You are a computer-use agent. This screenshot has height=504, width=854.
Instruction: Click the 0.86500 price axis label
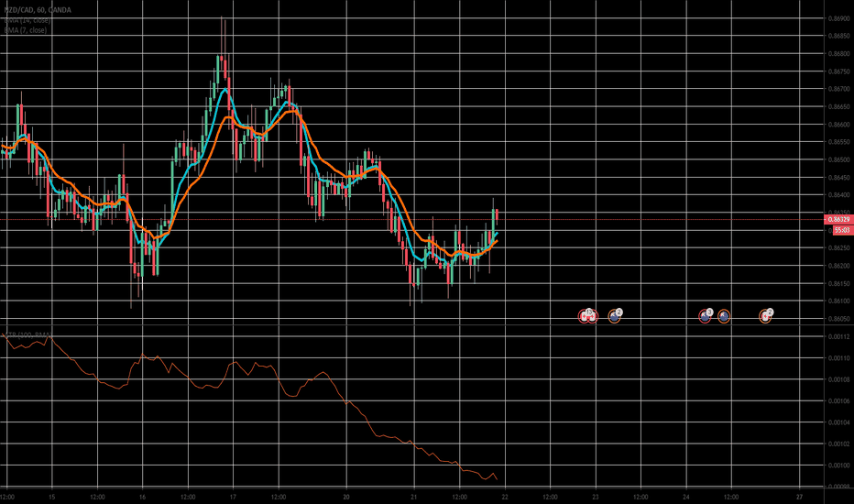838,159
